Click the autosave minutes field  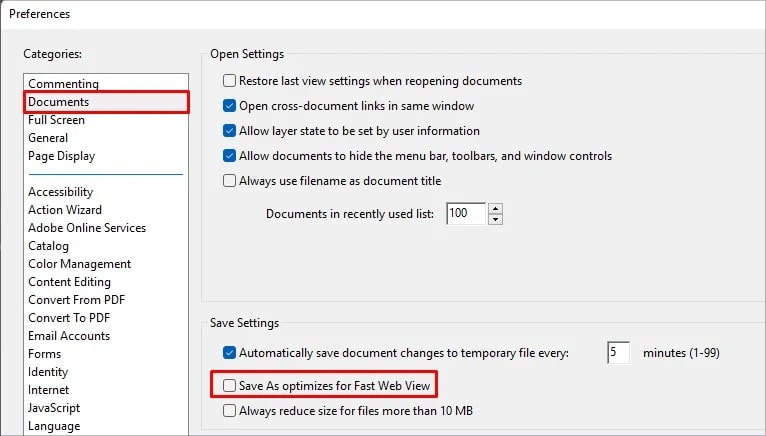(618, 352)
